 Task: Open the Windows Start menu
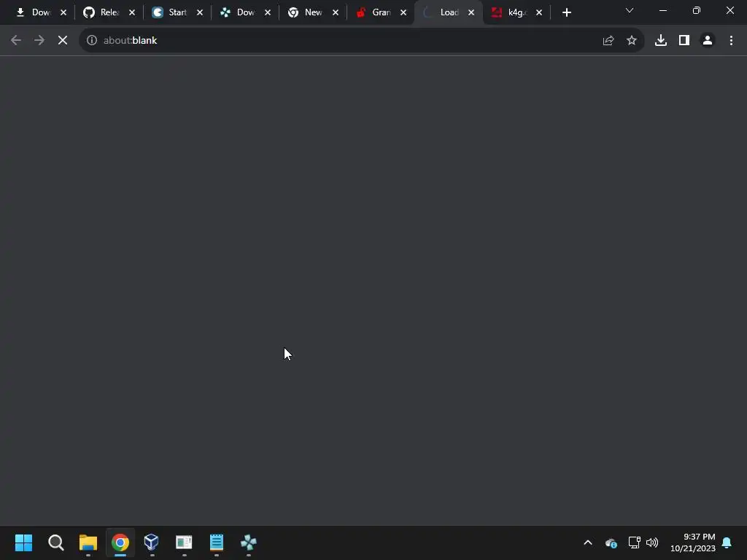coord(23,542)
